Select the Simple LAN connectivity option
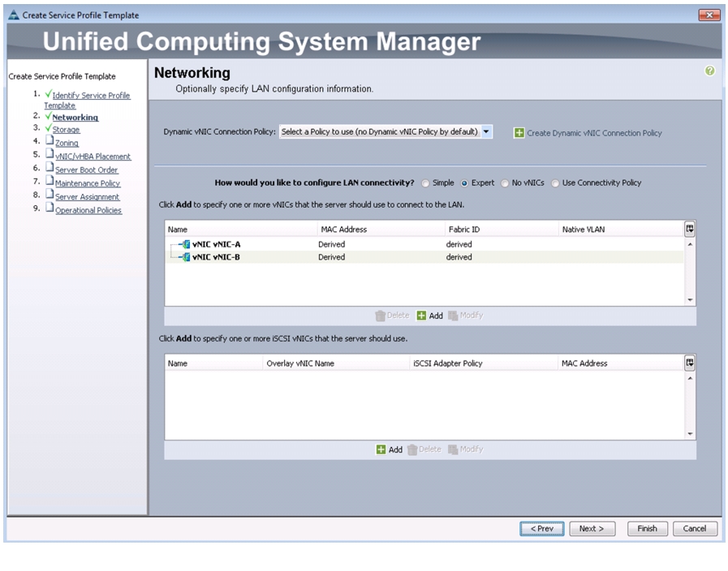This screenshot has height=571, width=728. click(x=425, y=183)
